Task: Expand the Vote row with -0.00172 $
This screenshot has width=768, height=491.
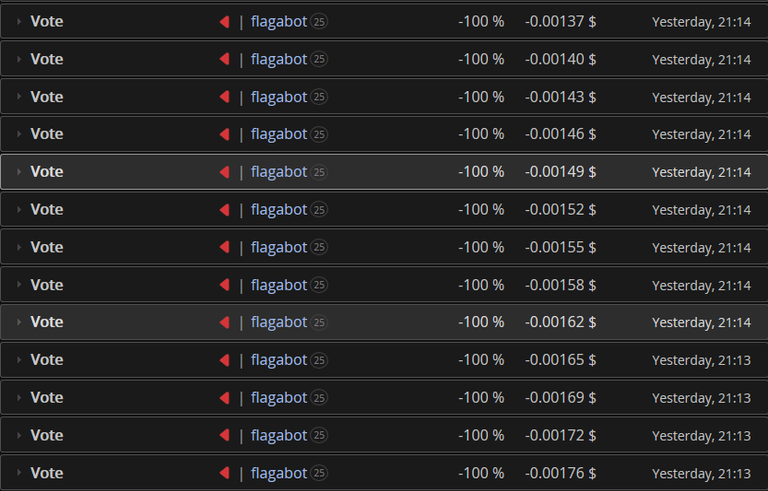Action: (x=19, y=435)
